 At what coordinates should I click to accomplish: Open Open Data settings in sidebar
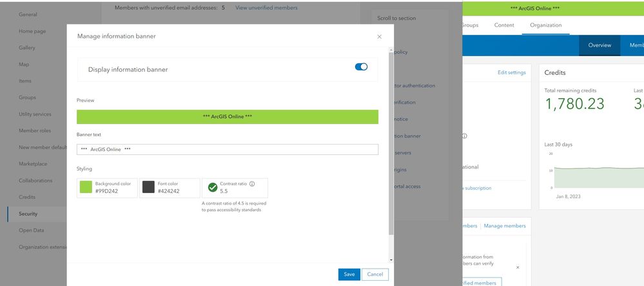coord(31,230)
